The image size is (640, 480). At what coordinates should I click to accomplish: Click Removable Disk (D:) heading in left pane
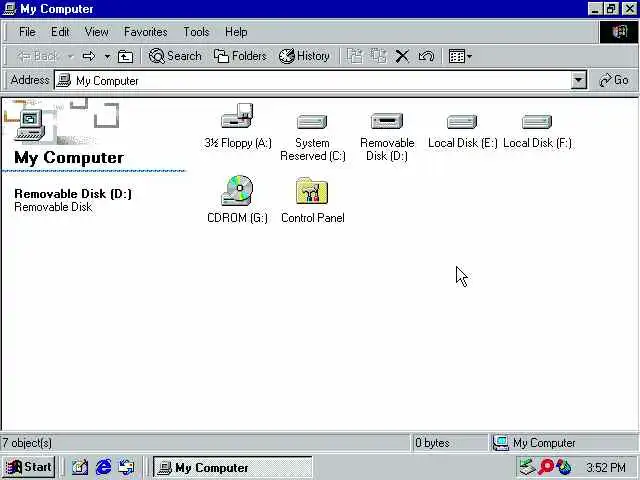coord(73,193)
